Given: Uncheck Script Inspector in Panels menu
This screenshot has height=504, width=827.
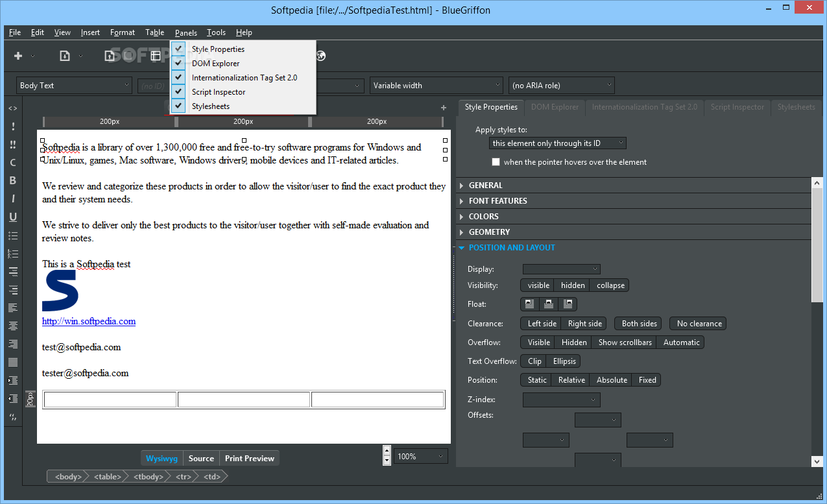Looking at the screenshot, I should point(243,92).
